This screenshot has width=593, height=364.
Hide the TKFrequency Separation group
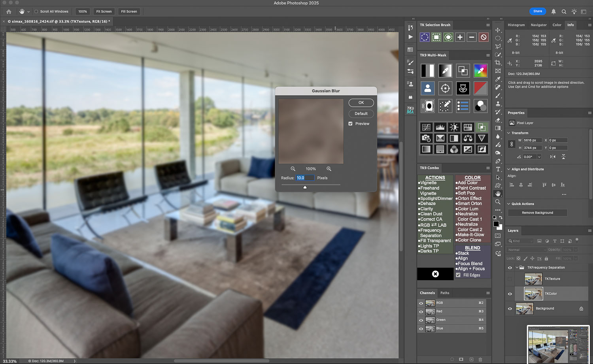510,268
